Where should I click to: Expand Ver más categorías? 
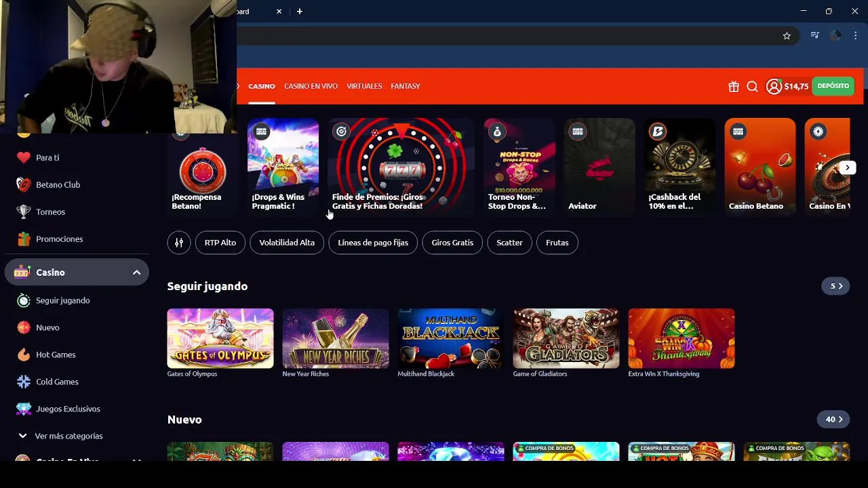click(68, 436)
